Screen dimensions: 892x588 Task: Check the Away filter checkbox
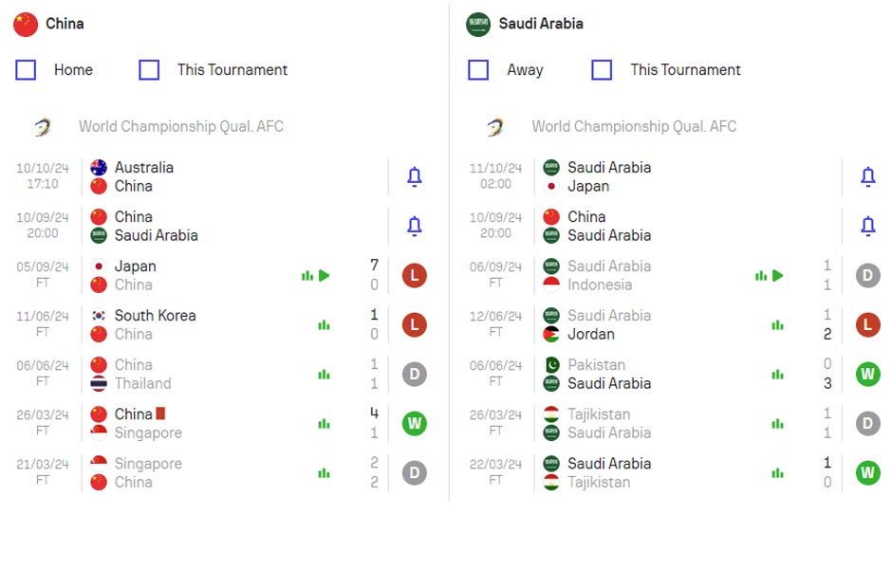pyautogui.click(x=478, y=70)
